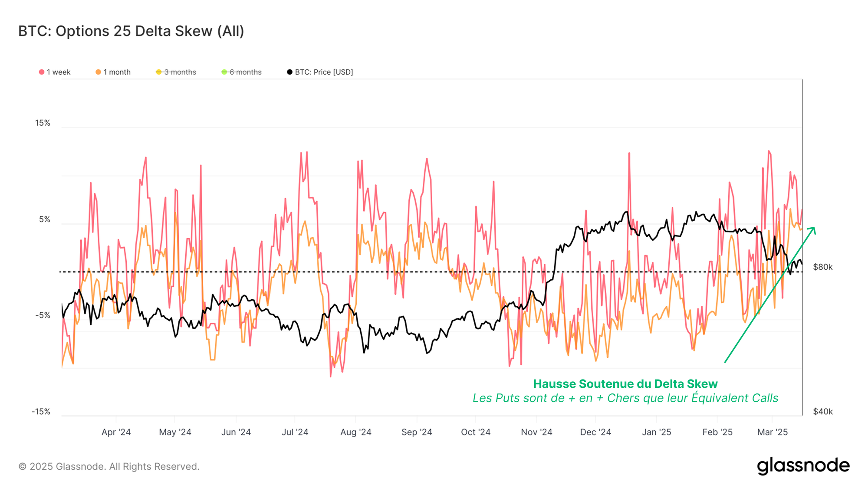Click the Nov '24 x-axis label
Image resolution: width=868 pixels, height=488 pixels.
point(536,432)
